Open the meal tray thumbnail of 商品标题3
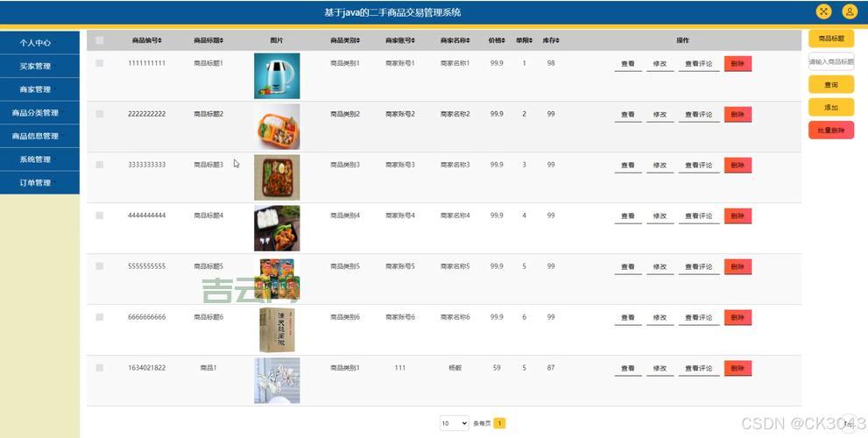Viewport: 868px width, 438px height. (x=277, y=177)
